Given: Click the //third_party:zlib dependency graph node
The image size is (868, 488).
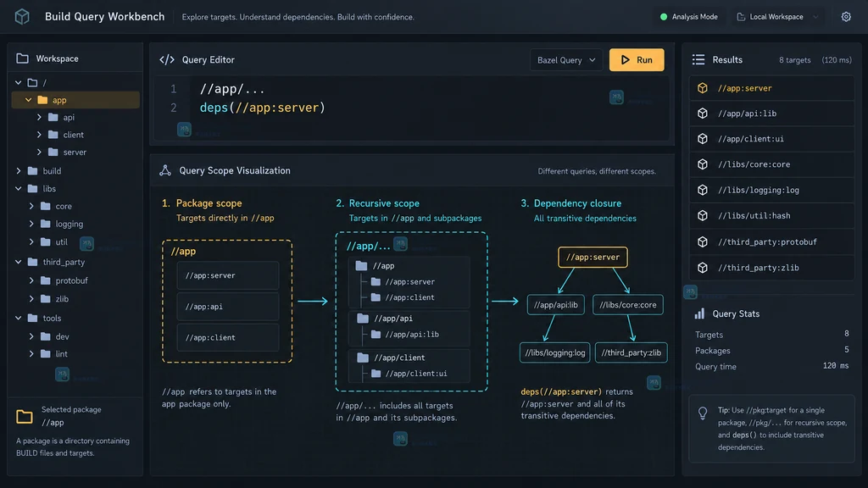Looking at the screenshot, I should point(631,353).
